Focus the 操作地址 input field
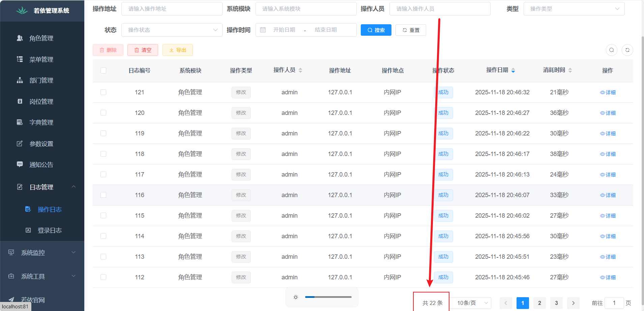The image size is (644, 311). 172,9
